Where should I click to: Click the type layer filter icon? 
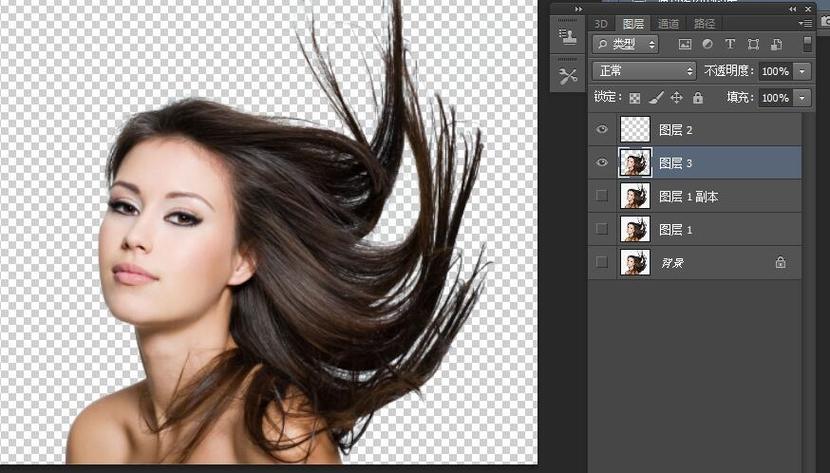pos(730,44)
